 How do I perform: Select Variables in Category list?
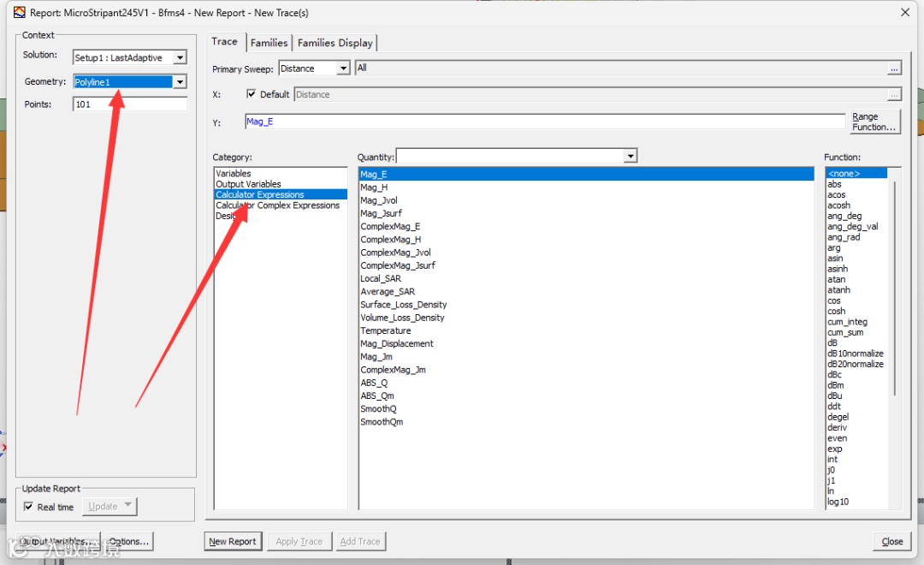(x=234, y=174)
